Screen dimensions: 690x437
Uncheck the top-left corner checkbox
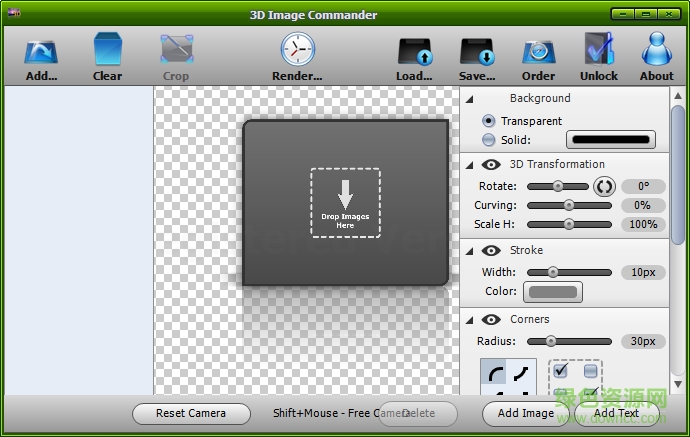click(561, 370)
